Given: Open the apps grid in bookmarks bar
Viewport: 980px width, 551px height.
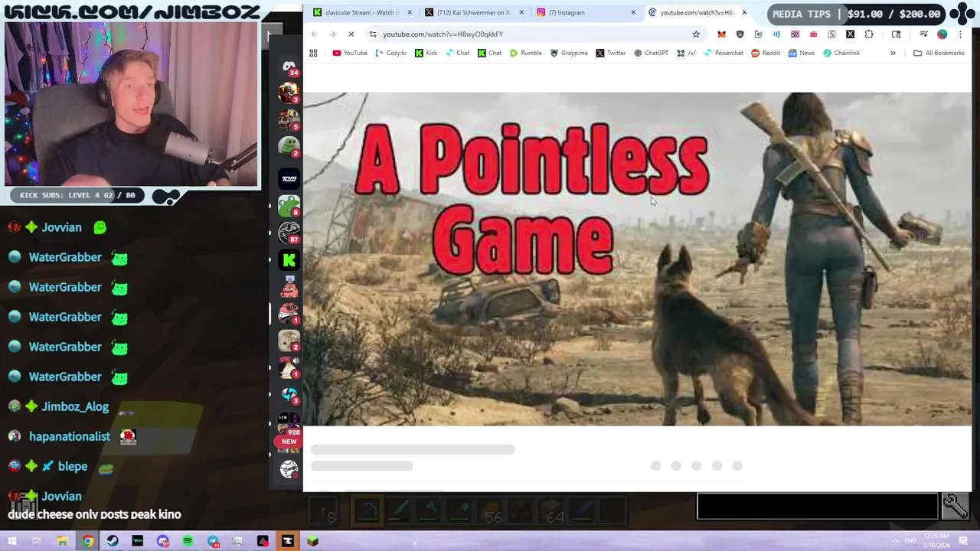Looking at the screenshot, I should (x=313, y=53).
